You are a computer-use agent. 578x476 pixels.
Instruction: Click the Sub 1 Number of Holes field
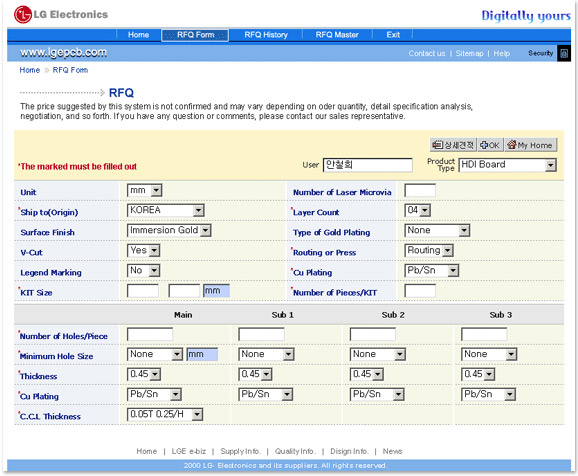[x=261, y=334]
